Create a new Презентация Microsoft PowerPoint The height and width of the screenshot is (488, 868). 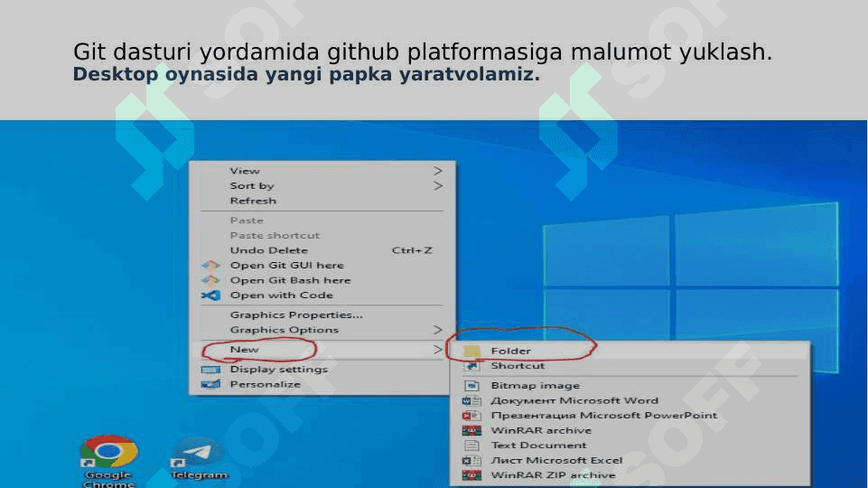coord(630,416)
